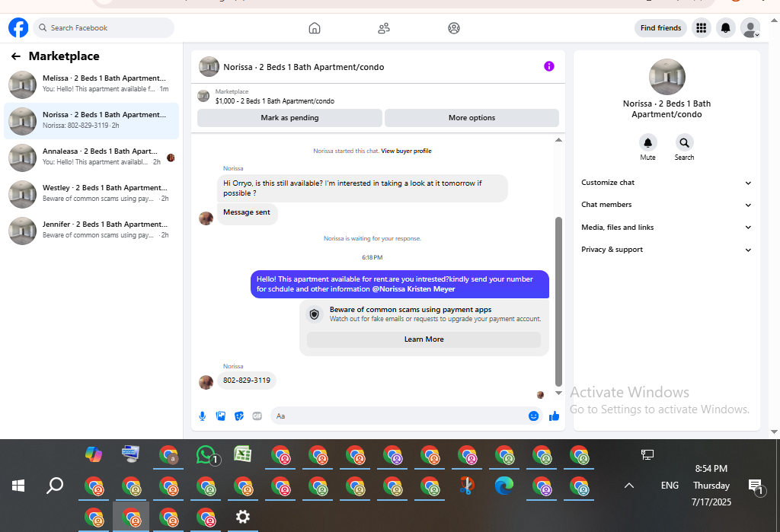Screen dimensions: 780x532
Task: Launch Copilot from the taskbar
Action: [94, 454]
